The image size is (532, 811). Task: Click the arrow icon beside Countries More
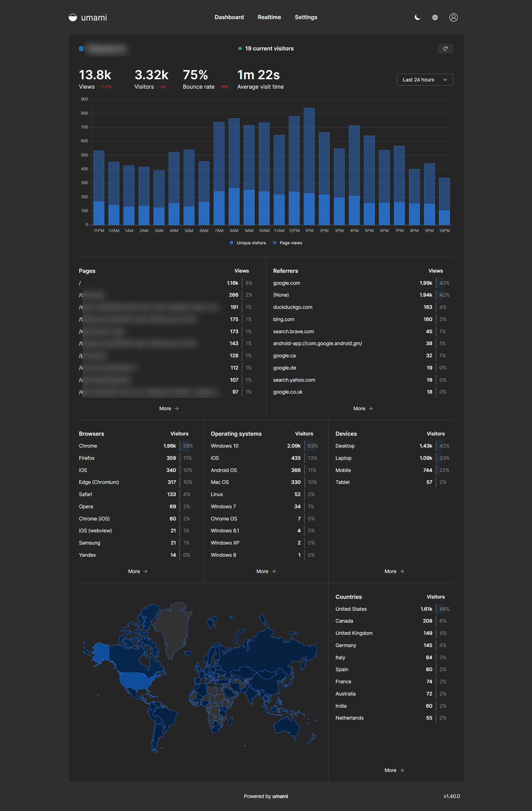[x=402, y=770]
